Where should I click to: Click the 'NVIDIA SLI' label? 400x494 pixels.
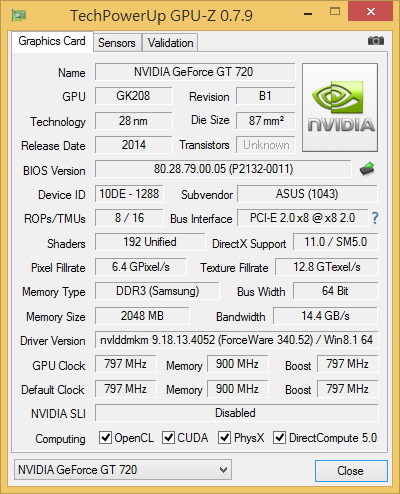(58, 414)
